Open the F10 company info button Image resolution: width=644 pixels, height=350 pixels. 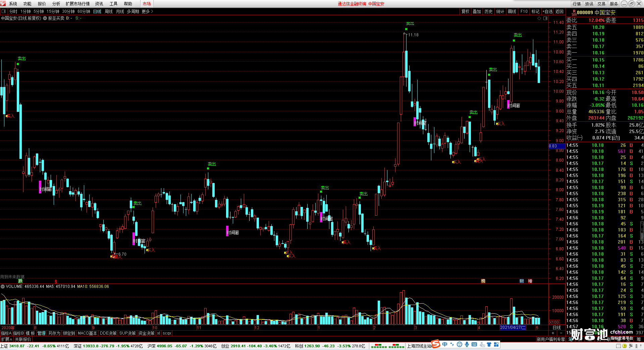point(524,11)
